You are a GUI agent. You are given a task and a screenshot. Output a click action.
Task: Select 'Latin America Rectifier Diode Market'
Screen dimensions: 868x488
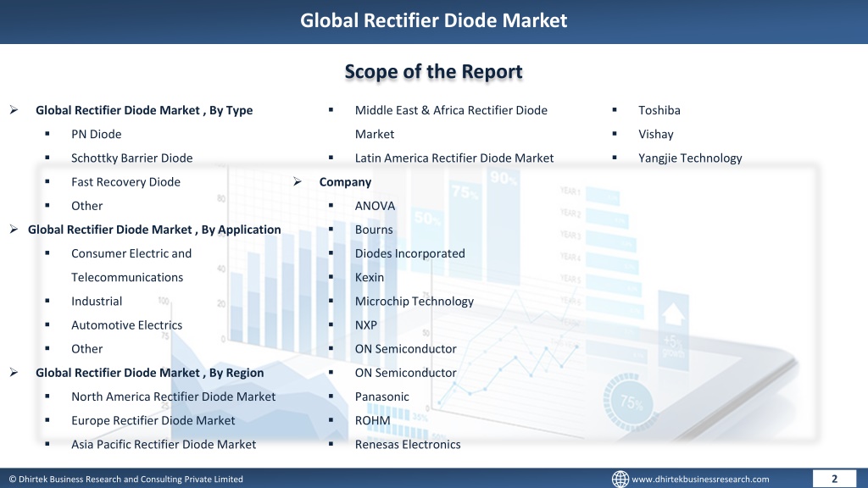coord(454,158)
